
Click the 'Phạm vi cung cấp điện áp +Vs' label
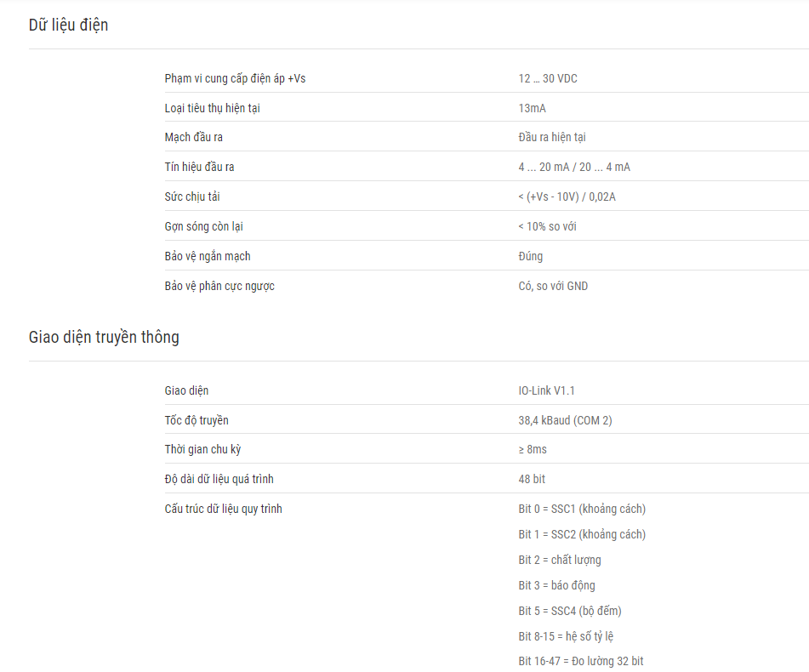coord(235,78)
